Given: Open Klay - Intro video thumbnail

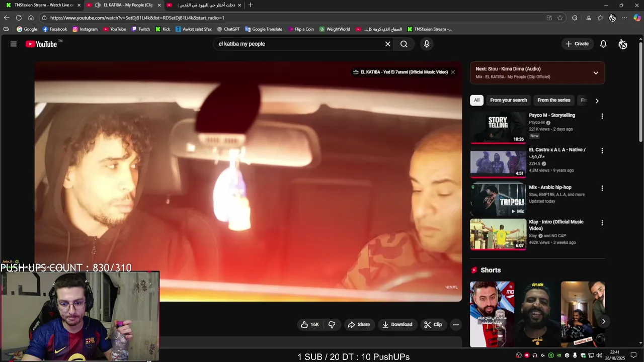Looking at the screenshot, I should pos(498,234).
